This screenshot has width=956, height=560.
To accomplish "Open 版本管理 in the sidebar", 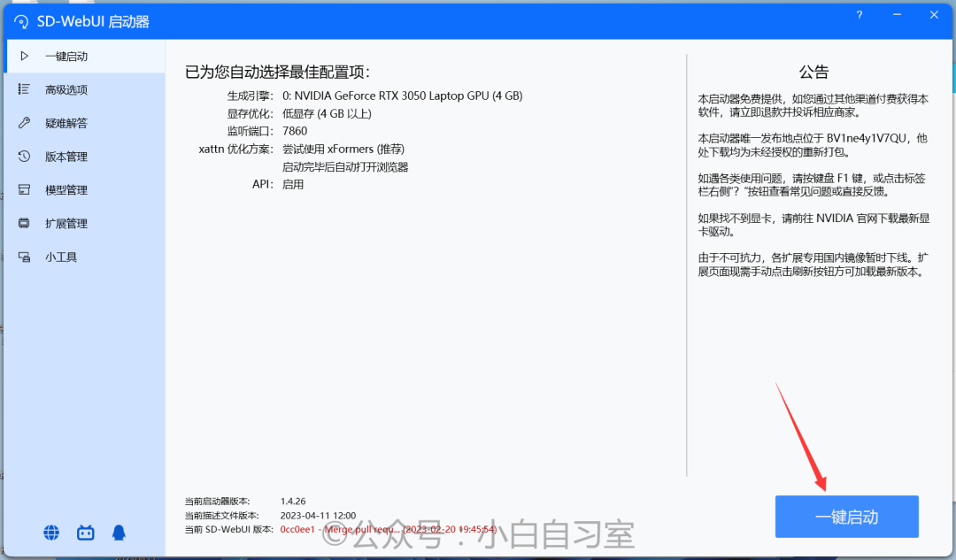I will (84, 157).
